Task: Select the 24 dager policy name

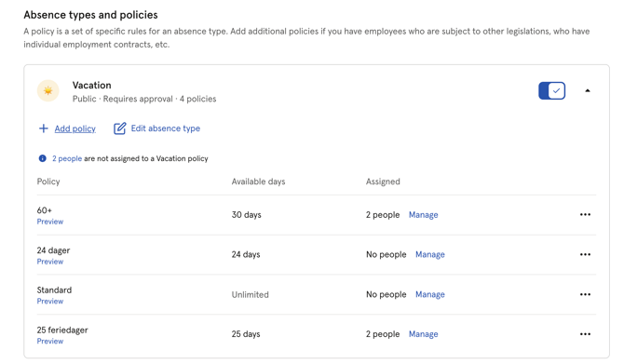Action: tap(53, 250)
